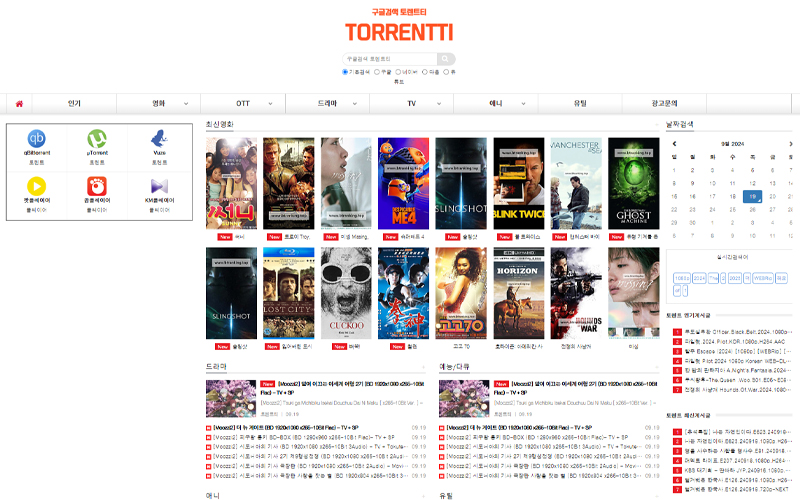Viewport: 800px width, 500px height.
Task: Open the red GOM Player icon
Action: pyautogui.click(x=97, y=186)
